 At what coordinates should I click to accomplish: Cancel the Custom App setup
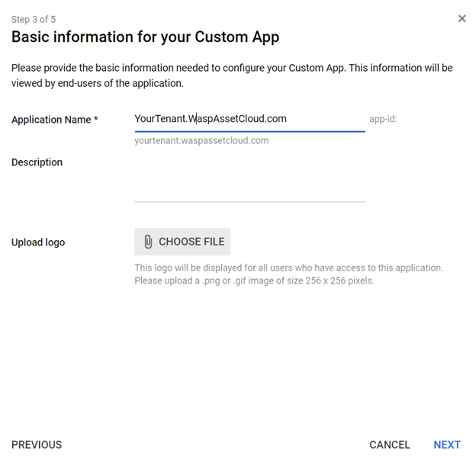389,445
